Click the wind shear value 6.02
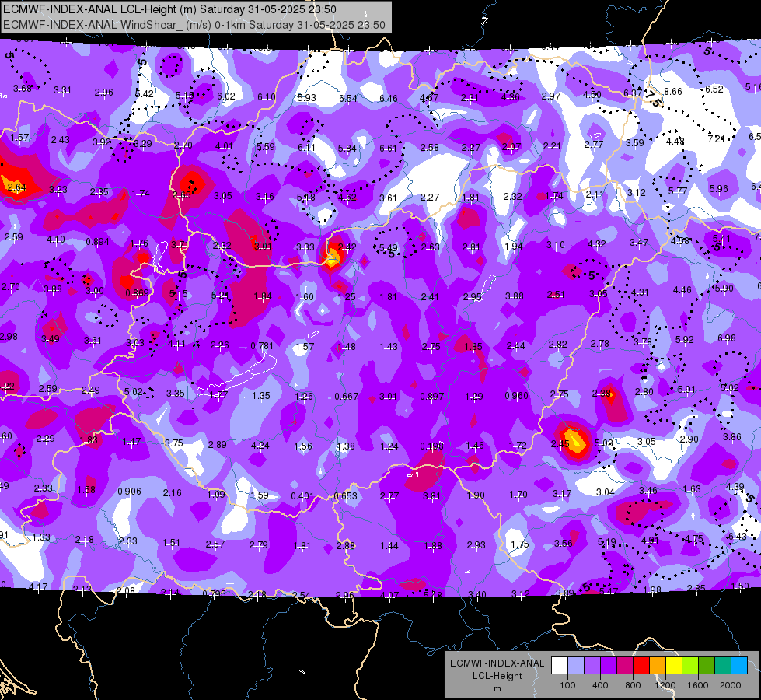Image resolution: width=761 pixels, height=700 pixels. (x=226, y=96)
